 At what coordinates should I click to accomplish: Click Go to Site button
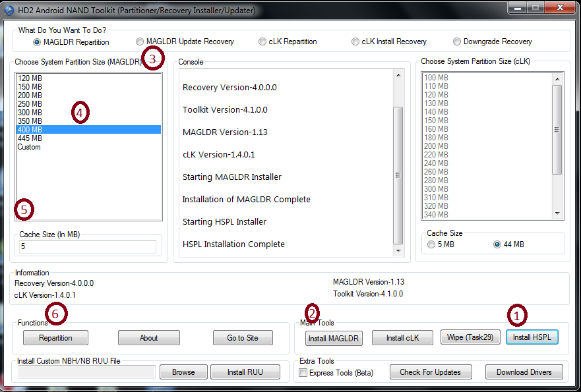243,337
